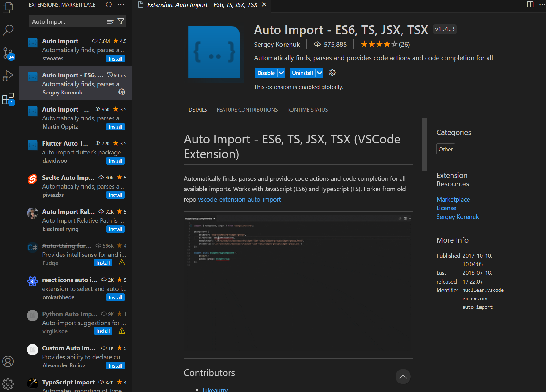Split the editor to the right
The height and width of the screenshot is (392, 546).
pyautogui.click(x=530, y=4)
